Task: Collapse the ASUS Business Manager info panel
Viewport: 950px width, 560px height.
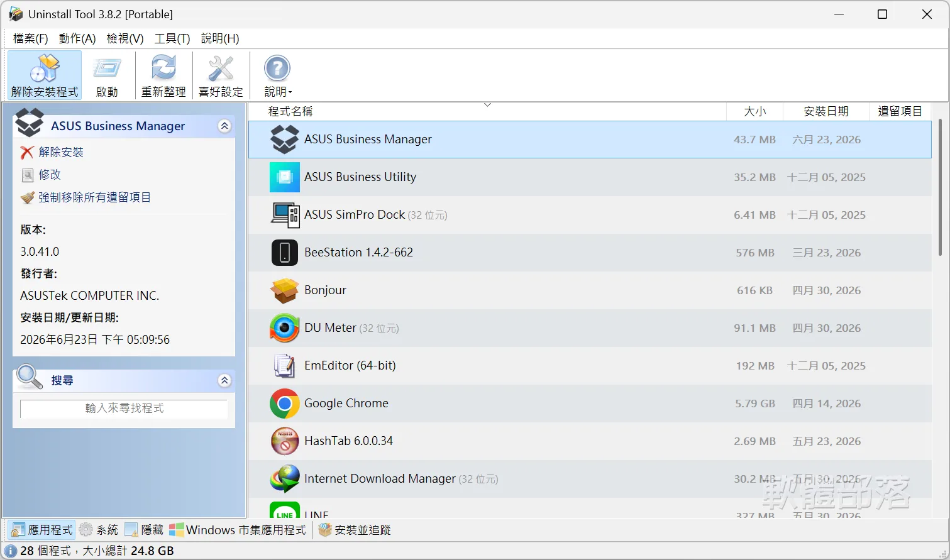Action: click(x=224, y=126)
